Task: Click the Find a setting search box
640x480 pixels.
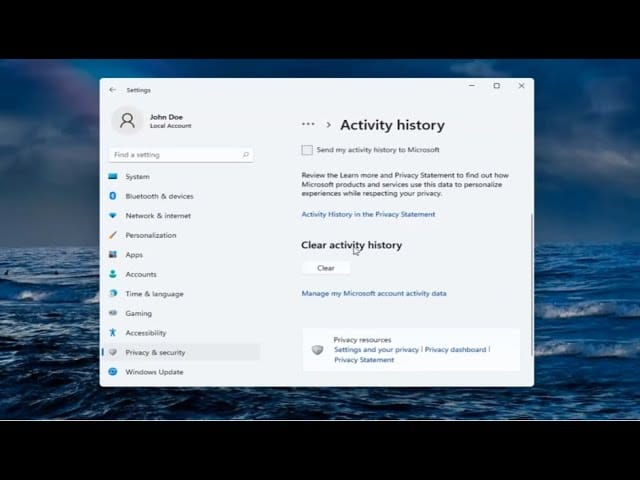Action: click(x=181, y=155)
